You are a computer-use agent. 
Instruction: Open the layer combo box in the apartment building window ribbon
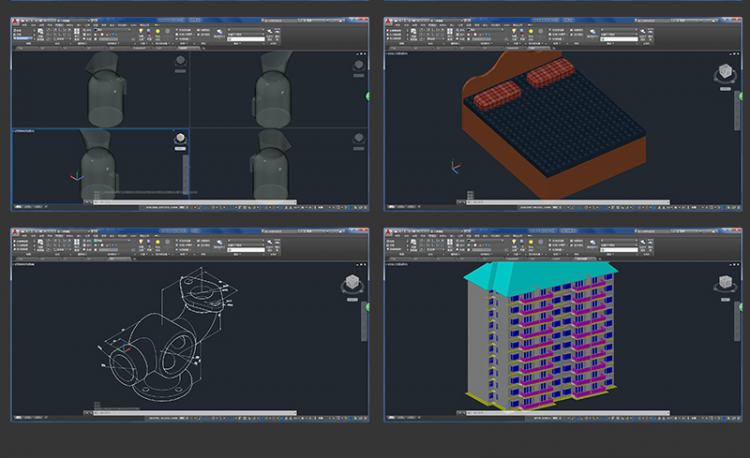(485, 240)
